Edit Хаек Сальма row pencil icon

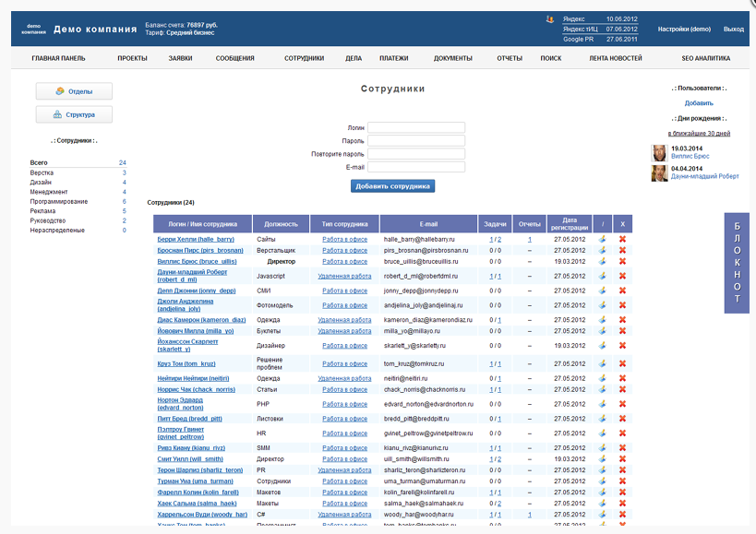pyautogui.click(x=602, y=504)
